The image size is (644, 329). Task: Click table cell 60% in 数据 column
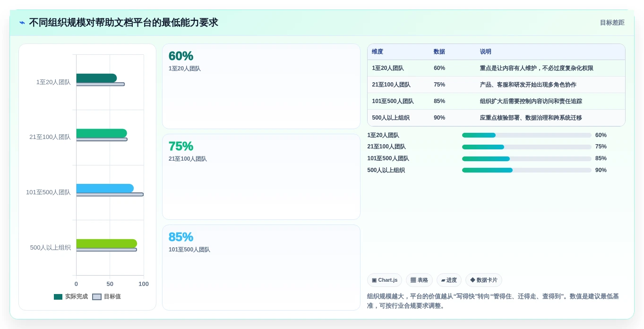point(439,68)
